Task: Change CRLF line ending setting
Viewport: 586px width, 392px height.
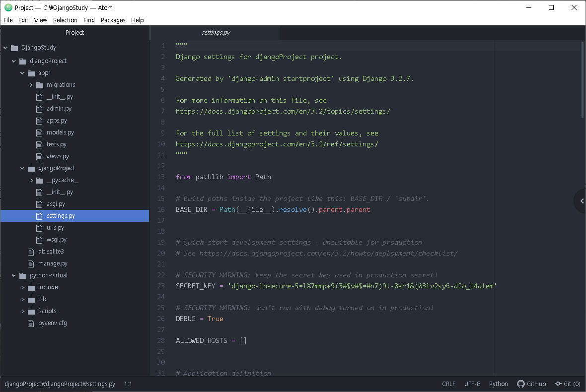Action: (x=448, y=384)
